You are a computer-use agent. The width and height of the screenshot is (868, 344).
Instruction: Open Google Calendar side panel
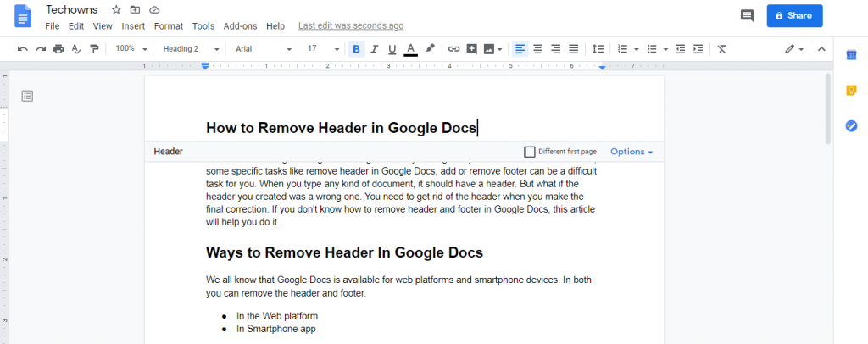tap(851, 55)
